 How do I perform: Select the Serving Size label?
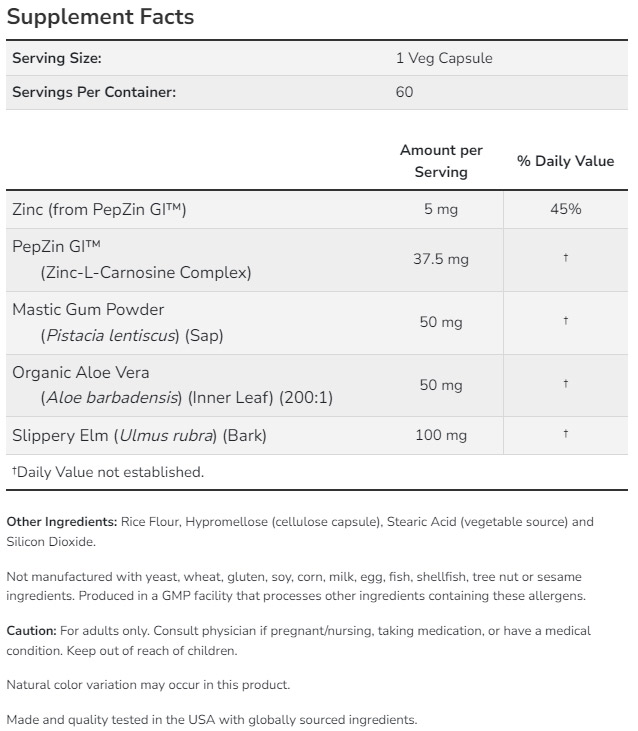coord(57,58)
